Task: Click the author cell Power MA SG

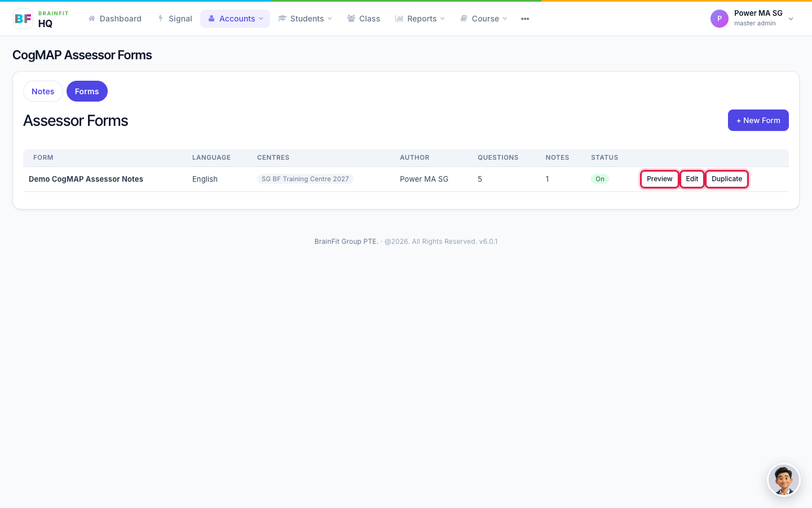Action: point(424,179)
